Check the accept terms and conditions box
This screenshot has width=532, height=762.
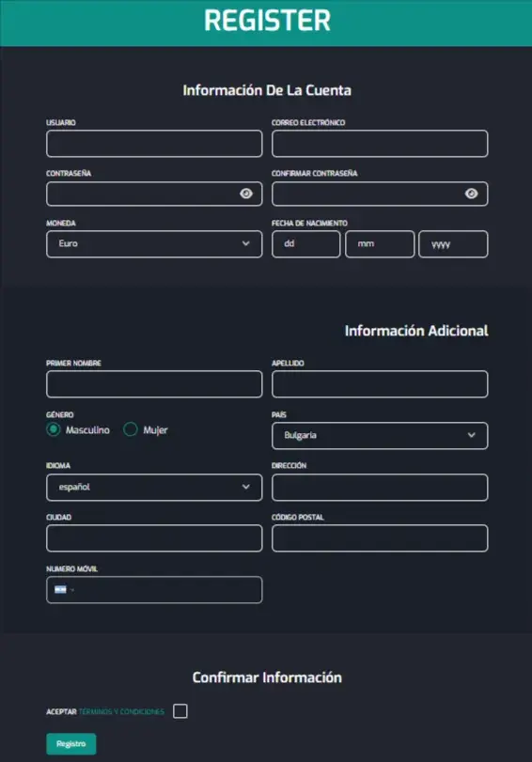coord(180,711)
